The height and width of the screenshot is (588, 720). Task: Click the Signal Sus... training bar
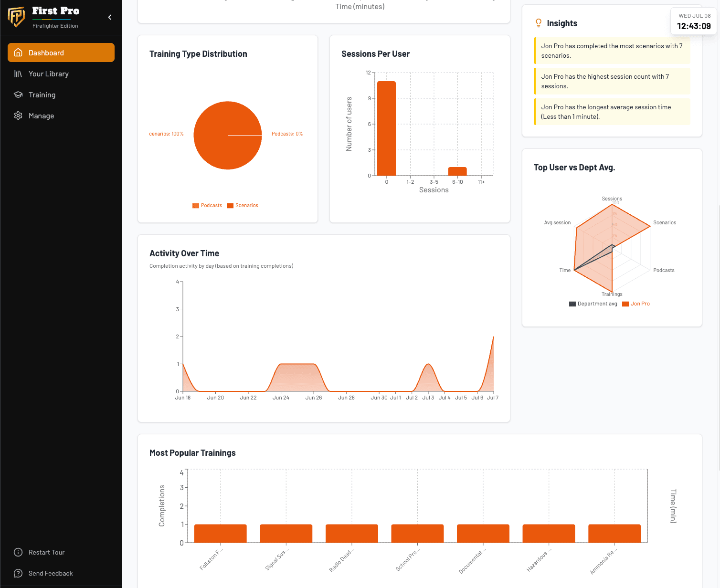pyautogui.click(x=286, y=534)
